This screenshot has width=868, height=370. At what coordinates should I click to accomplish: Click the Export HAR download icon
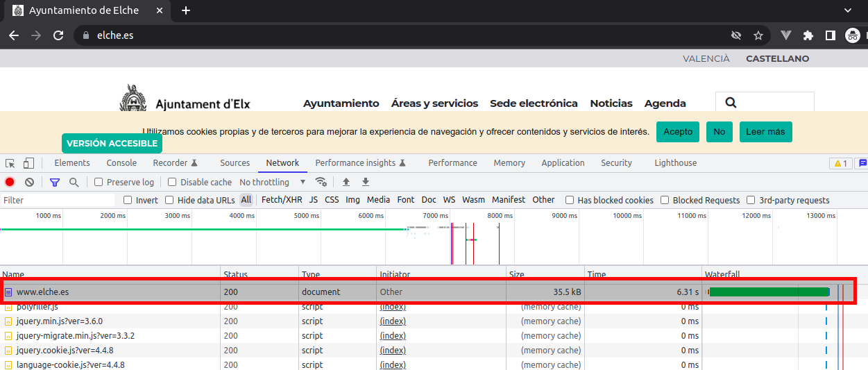(x=366, y=182)
